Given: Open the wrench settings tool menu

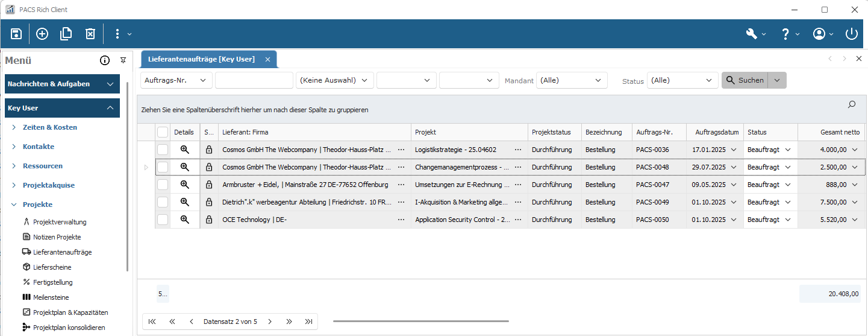Looking at the screenshot, I should point(751,34).
